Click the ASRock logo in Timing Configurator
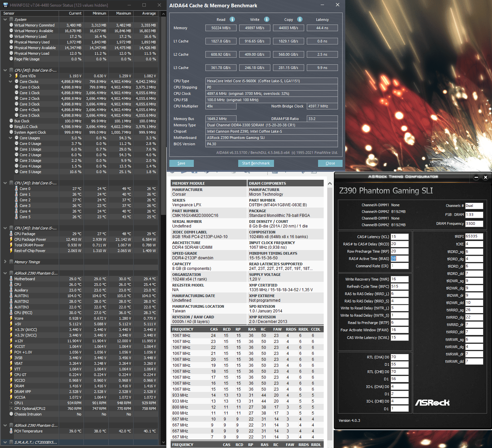The height and width of the screenshot is (448, 492). tap(432, 403)
